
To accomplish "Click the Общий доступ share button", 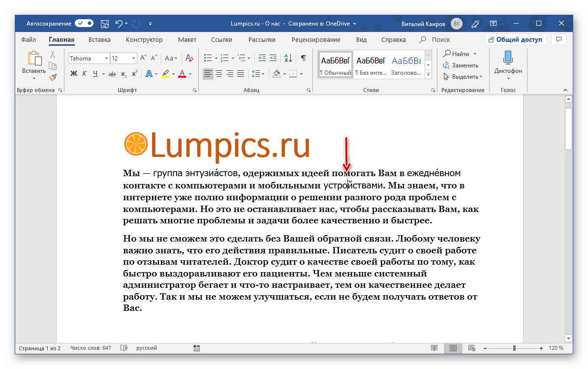I will (515, 40).
